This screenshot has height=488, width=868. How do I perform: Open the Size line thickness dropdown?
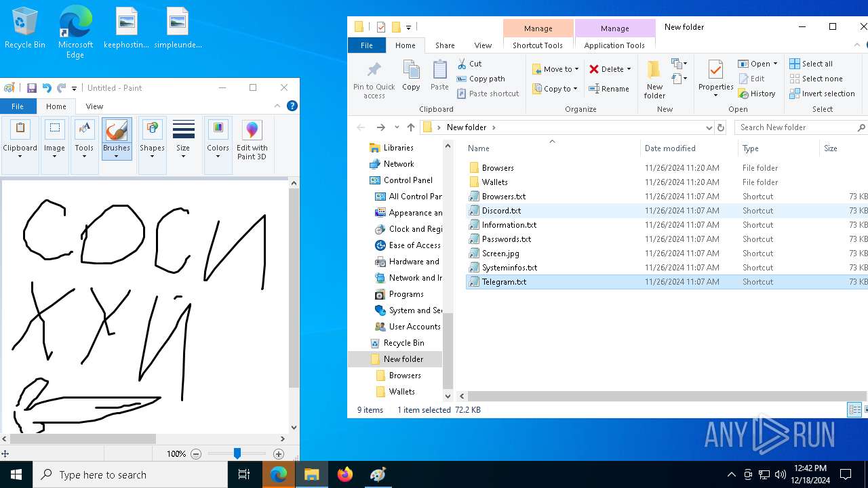[x=183, y=140]
